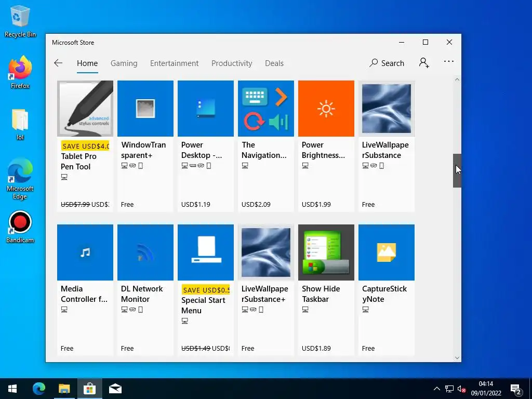Image resolution: width=532 pixels, height=399 pixels.
Task: Open Power Brightness sun icon
Action: click(x=326, y=108)
